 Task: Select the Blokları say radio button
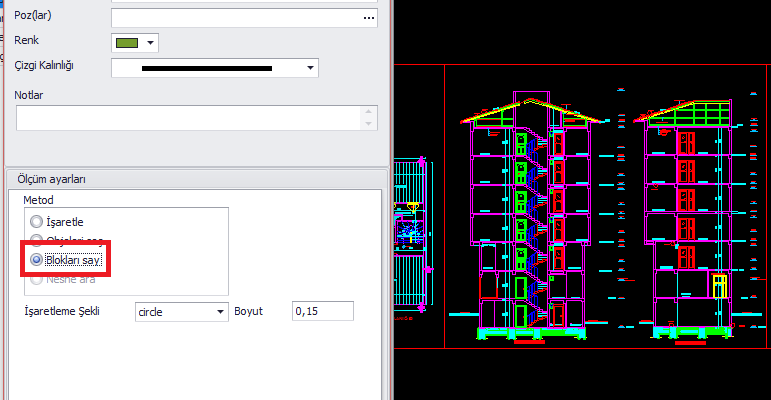38,259
